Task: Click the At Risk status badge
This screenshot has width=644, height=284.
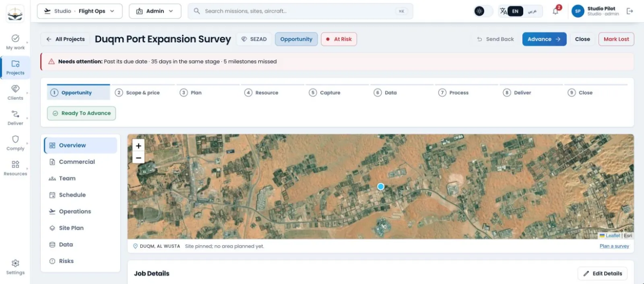Action: click(339, 39)
